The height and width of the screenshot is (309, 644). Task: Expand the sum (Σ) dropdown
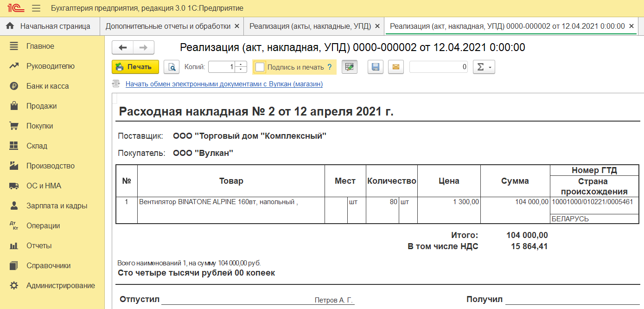coord(484,67)
